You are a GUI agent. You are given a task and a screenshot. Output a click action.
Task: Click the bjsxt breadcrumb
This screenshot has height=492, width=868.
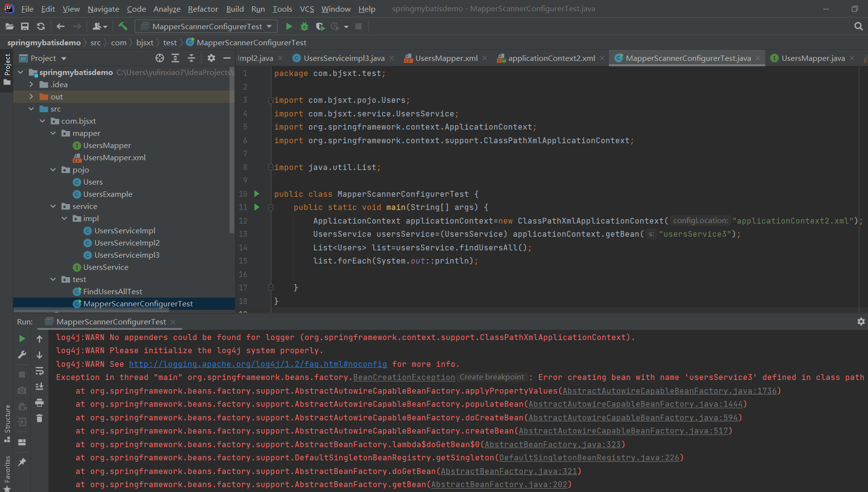tap(145, 42)
